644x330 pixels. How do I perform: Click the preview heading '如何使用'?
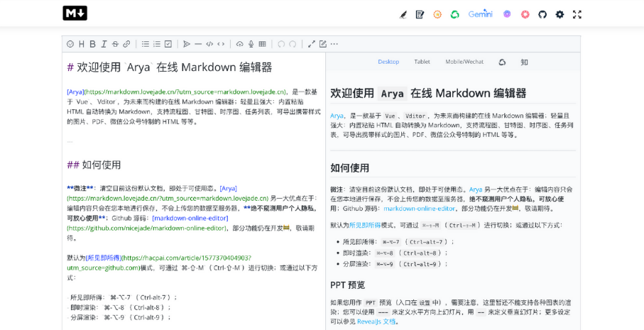tap(349, 168)
